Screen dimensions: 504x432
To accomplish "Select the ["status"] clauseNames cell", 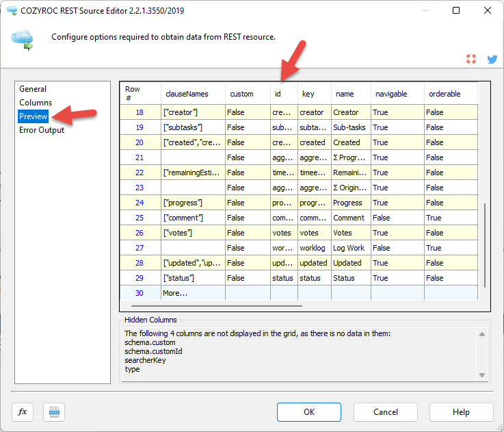I will 193,278.
